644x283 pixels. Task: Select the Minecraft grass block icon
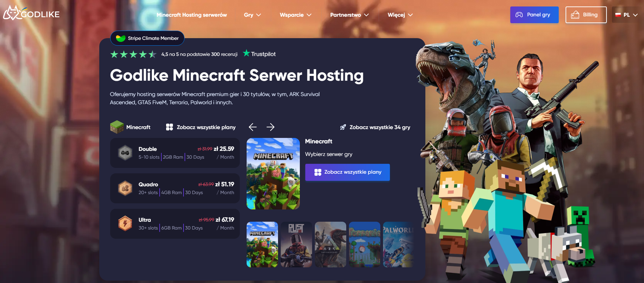coord(117,127)
